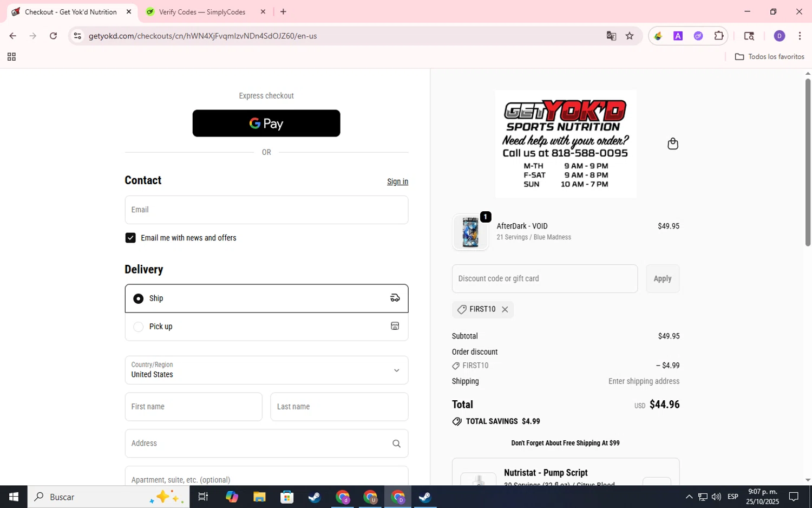
Task: Launch File Explorer from taskbar
Action: pyautogui.click(x=259, y=497)
